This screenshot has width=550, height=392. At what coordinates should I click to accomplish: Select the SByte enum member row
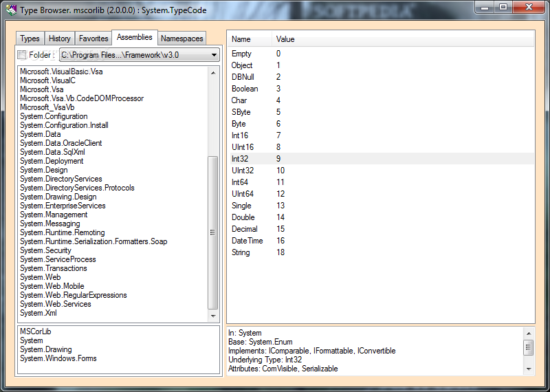tap(382, 112)
